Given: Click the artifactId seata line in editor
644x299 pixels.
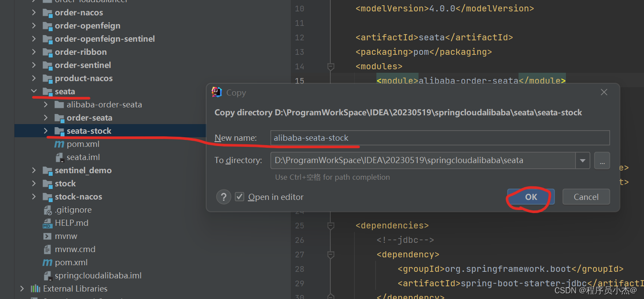Looking at the screenshot, I should [x=434, y=38].
